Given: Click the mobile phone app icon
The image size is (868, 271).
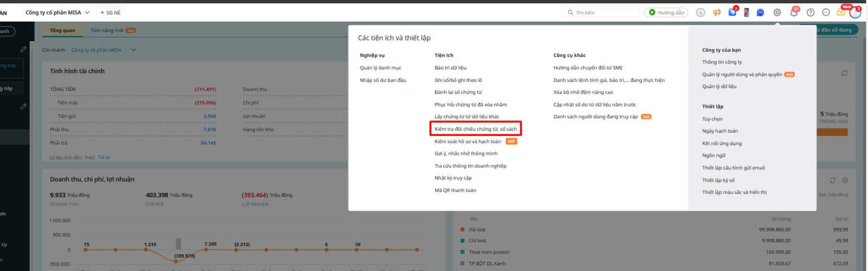Looking at the screenshot, I should click(x=746, y=12).
